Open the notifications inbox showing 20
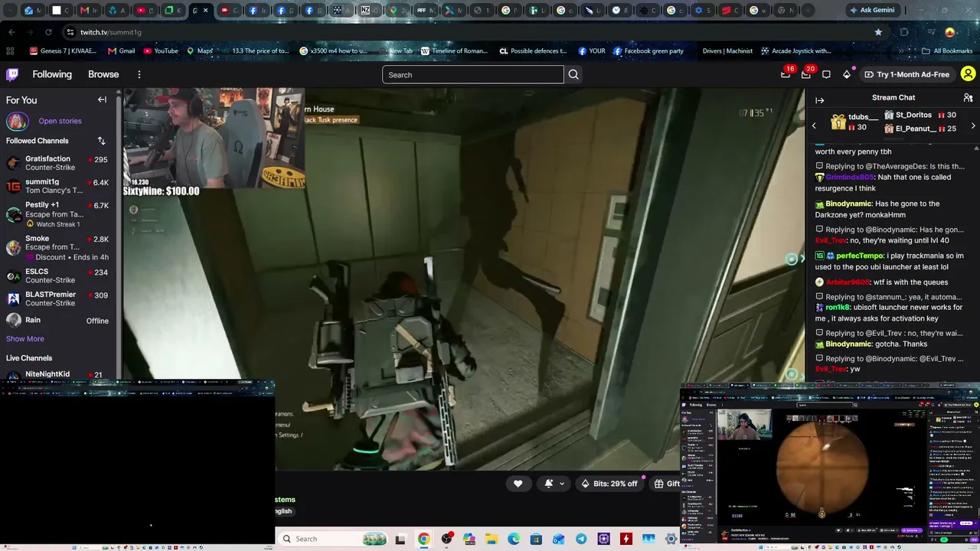The image size is (980, 551). pyautogui.click(x=806, y=73)
